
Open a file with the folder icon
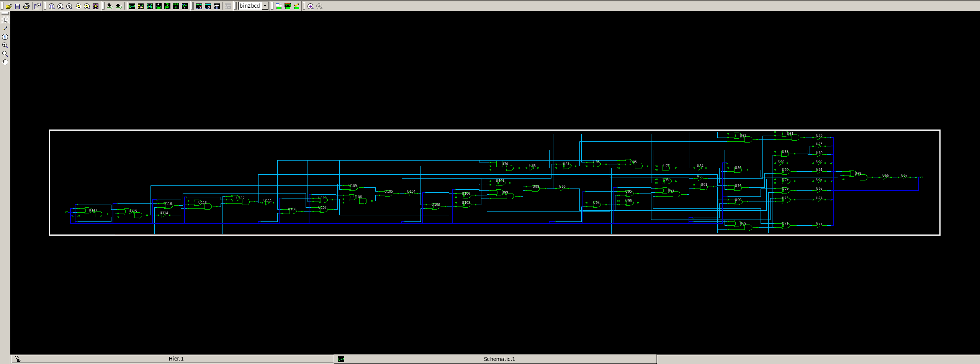(8, 6)
